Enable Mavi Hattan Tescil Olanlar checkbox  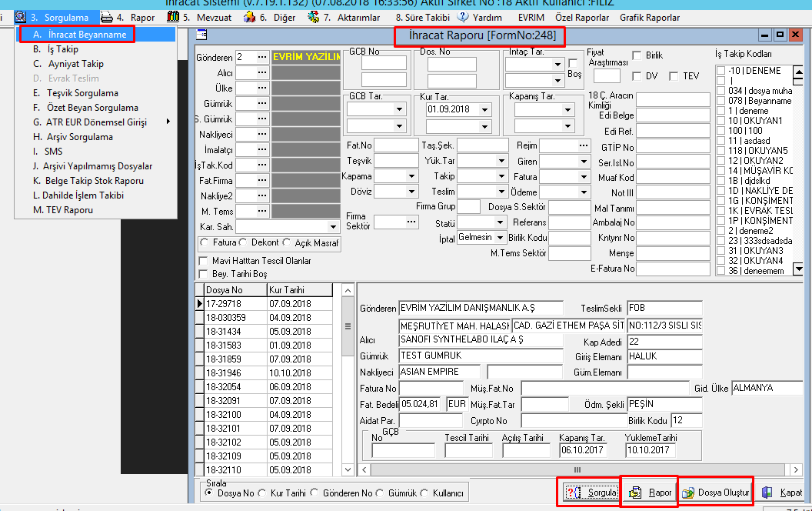(204, 261)
